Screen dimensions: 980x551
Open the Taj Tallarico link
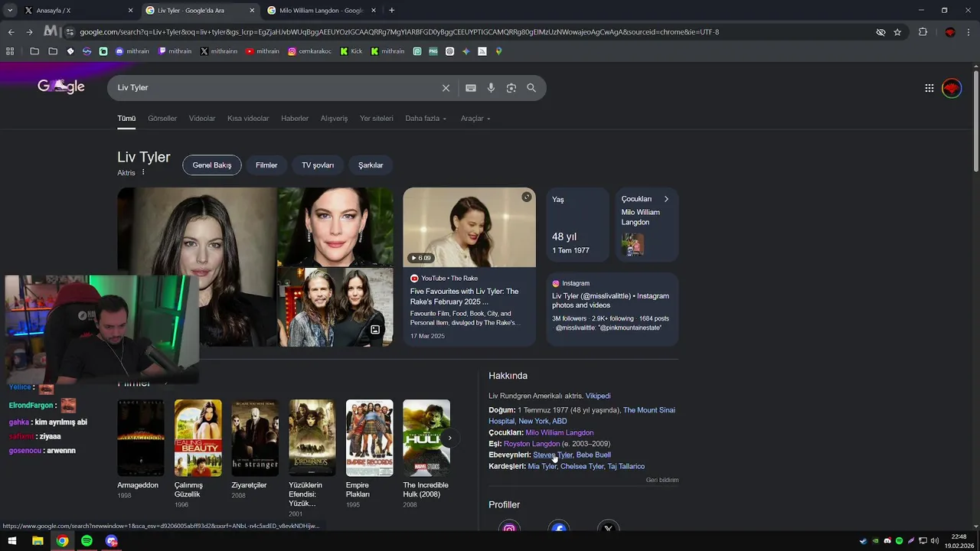coord(626,467)
